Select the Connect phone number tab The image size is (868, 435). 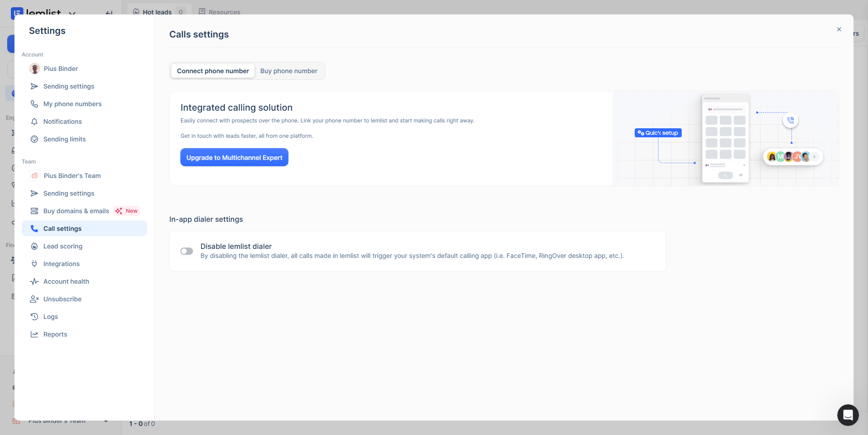click(x=213, y=71)
